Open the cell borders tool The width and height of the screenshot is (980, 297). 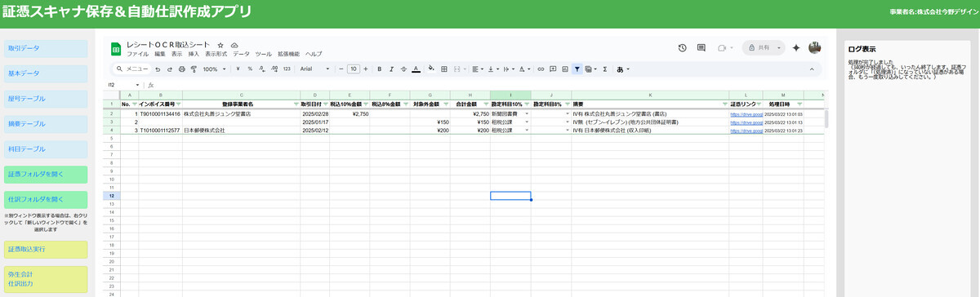point(444,69)
